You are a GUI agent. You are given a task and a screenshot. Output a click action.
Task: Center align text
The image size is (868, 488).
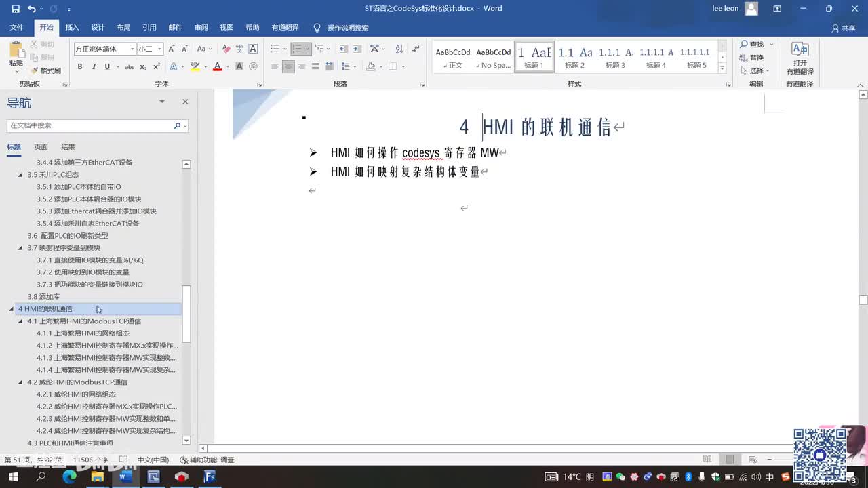click(288, 66)
